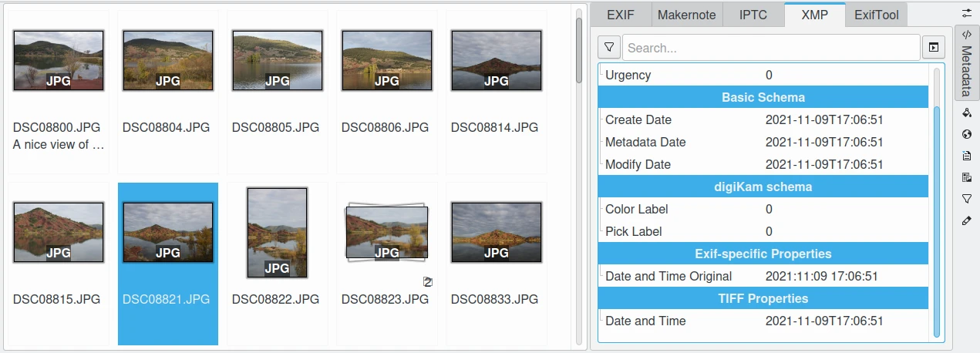Open the Versions sidebar tab
Image resolution: width=980 pixels, height=353 pixels.
click(x=967, y=177)
